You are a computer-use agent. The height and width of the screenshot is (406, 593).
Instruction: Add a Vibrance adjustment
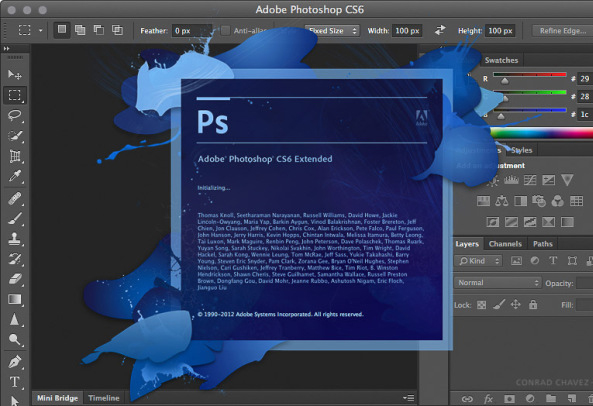tap(567, 180)
